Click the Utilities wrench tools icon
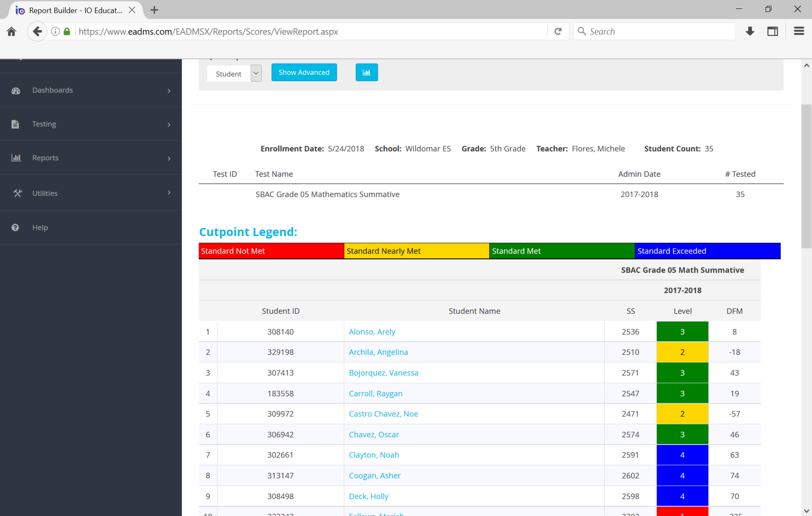 click(17, 193)
